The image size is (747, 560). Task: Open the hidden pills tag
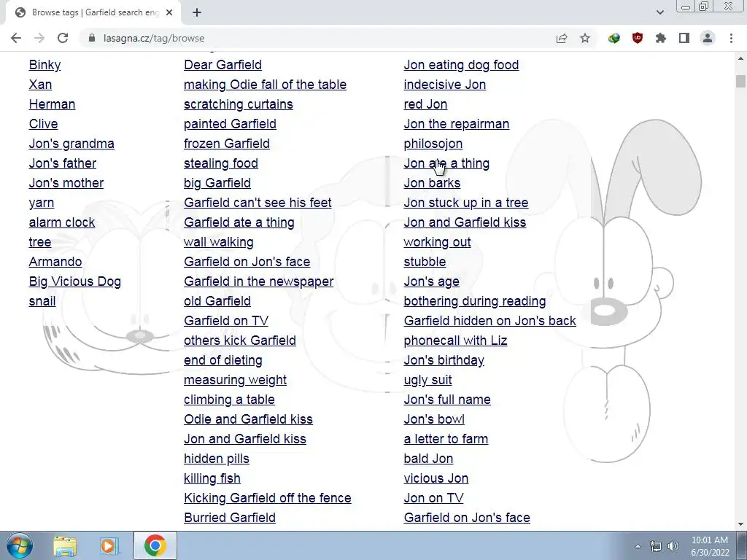tap(217, 459)
